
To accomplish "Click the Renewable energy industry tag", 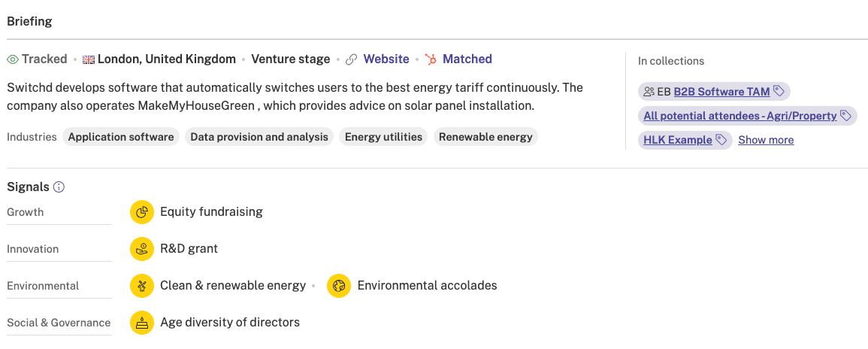I will (x=485, y=137).
